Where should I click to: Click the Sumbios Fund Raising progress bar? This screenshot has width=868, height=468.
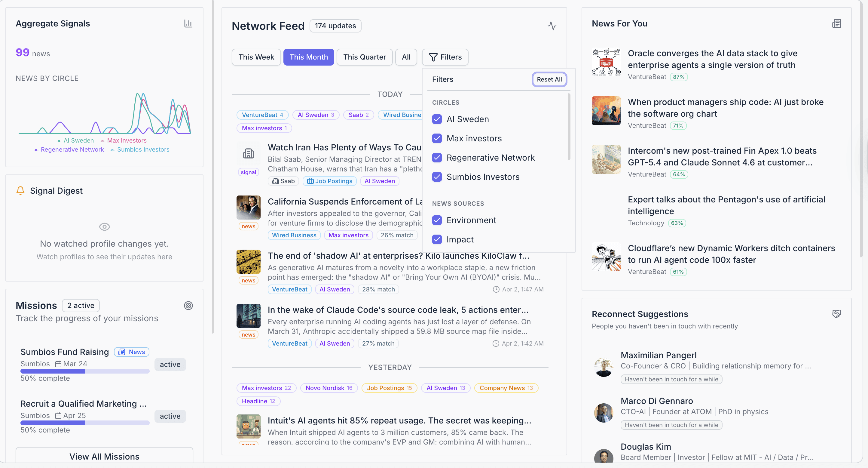84,371
